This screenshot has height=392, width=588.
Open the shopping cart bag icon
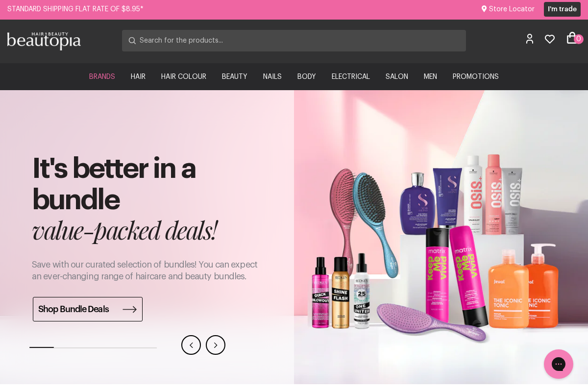pyautogui.click(x=572, y=38)
